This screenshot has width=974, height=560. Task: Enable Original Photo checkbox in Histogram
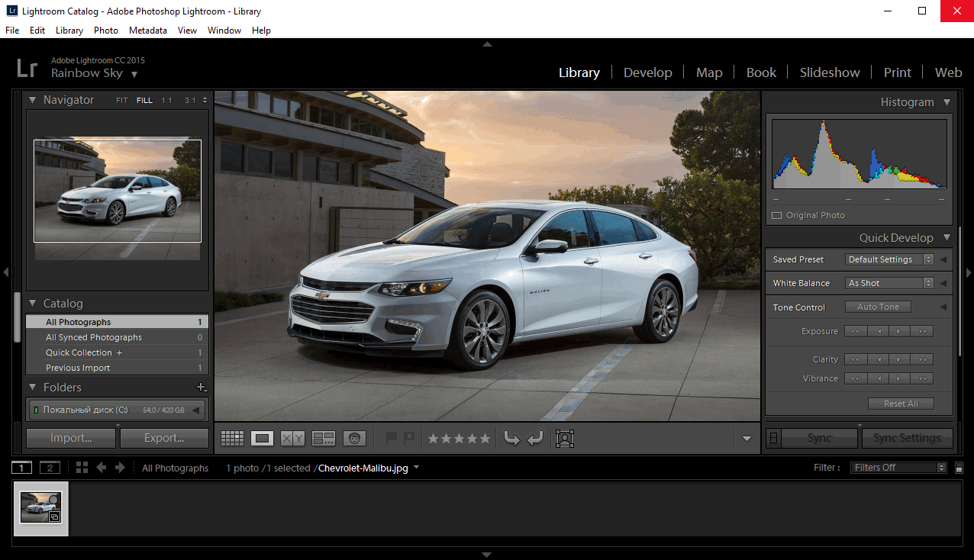click(777, 216)
